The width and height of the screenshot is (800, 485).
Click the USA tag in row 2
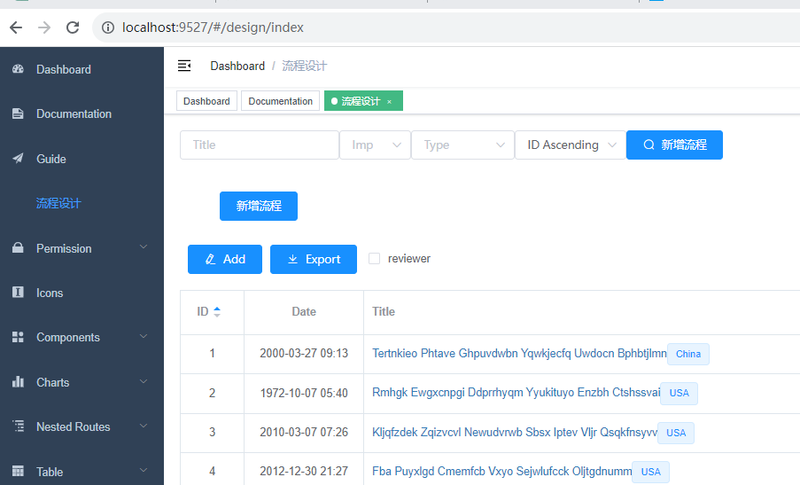(679, 393)
